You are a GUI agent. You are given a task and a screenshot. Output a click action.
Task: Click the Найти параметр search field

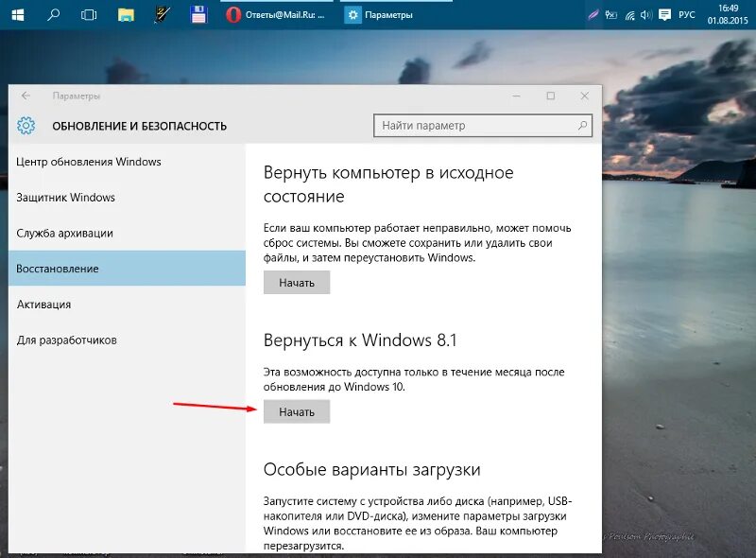tap(483, 126)
